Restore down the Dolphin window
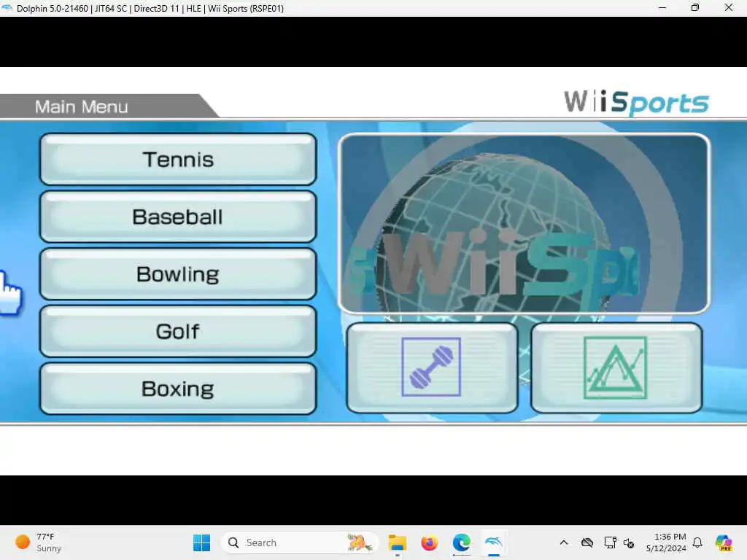The width and height of the screenshot is (747, 560). pos(695,7)
